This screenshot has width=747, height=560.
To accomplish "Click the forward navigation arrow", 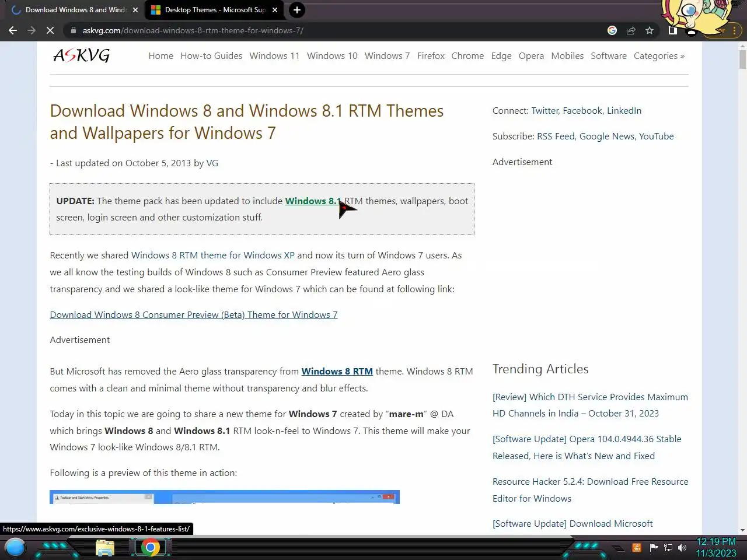I will point(32,30).
